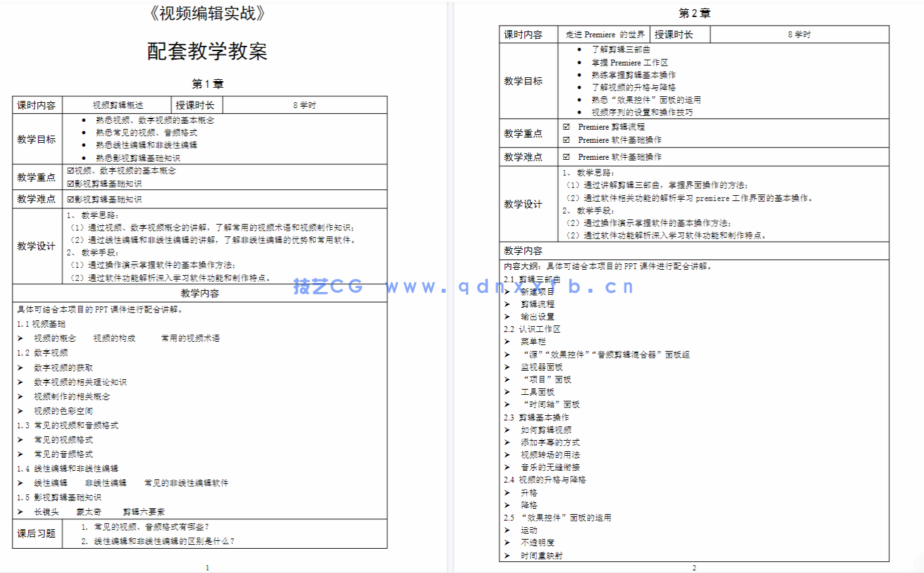Viewport: 924px width, 573px height.
Task: Click page number 1 at the bottom
Action: pyautogui.click(x=207, y=567)
